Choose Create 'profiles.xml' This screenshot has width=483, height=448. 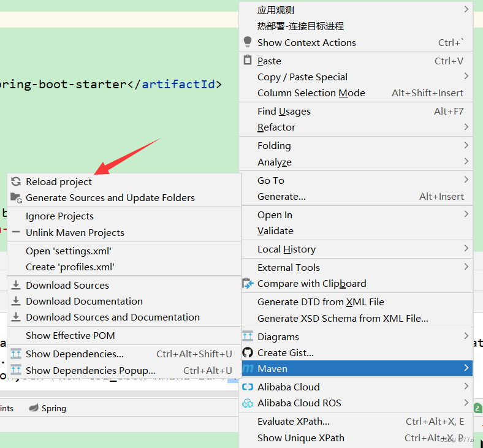coord(124,267)
